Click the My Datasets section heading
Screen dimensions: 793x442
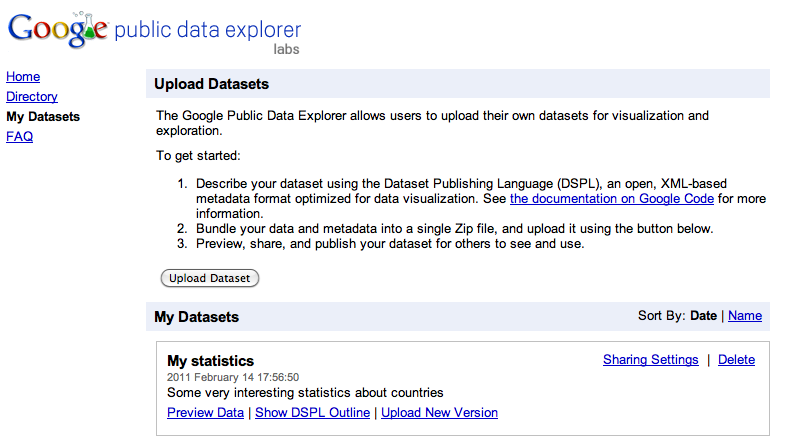(196, 317)
